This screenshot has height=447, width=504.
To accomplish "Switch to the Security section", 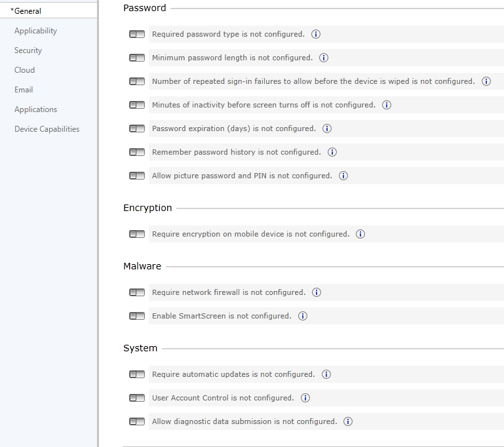I will pyautogui.click(x=28, y=50).
